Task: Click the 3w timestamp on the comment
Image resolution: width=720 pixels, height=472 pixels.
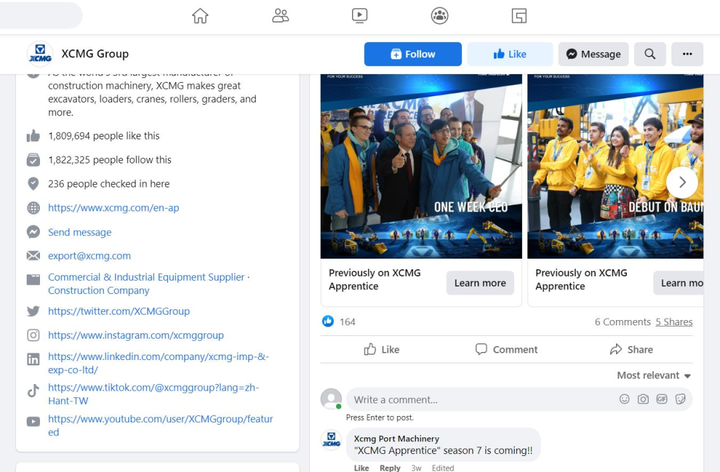Action: (416, 468)
